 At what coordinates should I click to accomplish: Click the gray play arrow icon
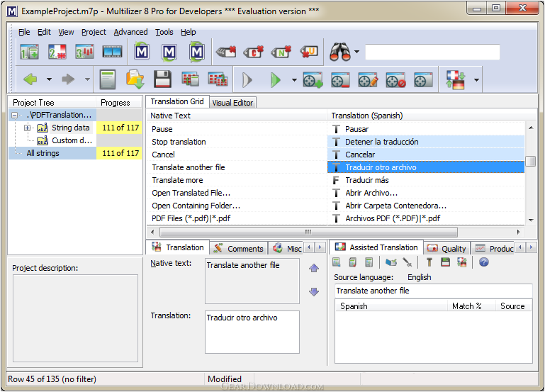pyautogui.click(x=247, y=80)
